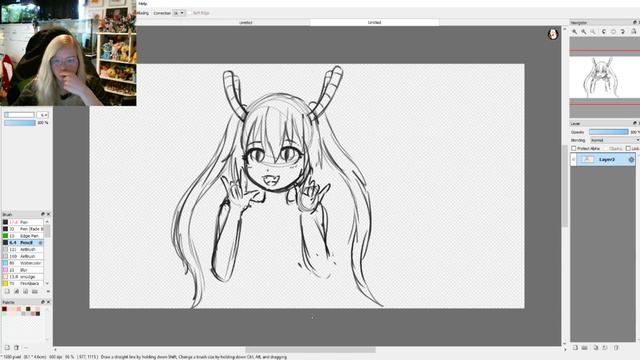Adjust brush opacity slider

pos(20,122)
